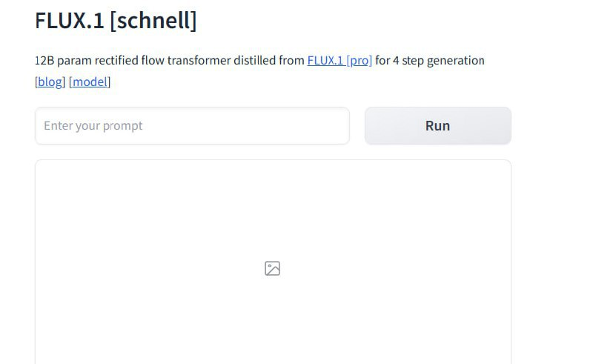Click the FLUX.1 [schnell] page heading
The width and height of the screenshot is (593, 364).
(x=116, y=20)
